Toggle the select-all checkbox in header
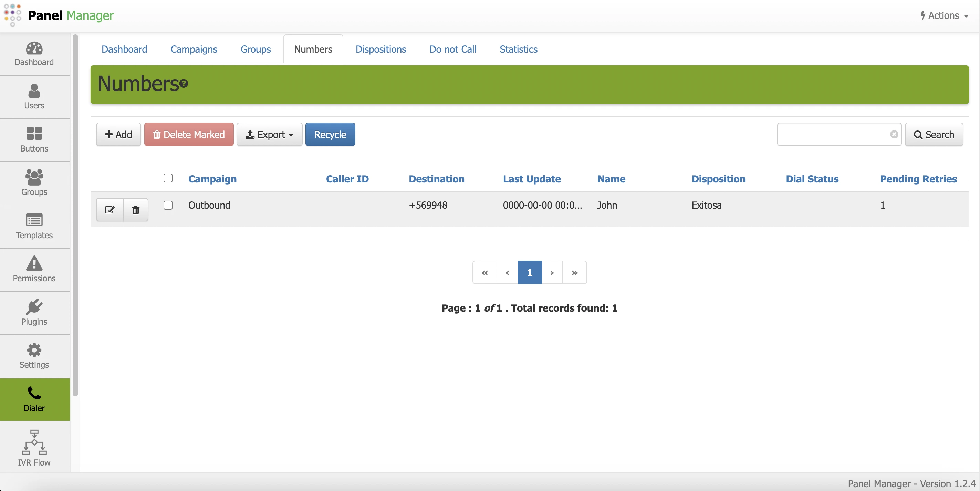 click(168, 178)
